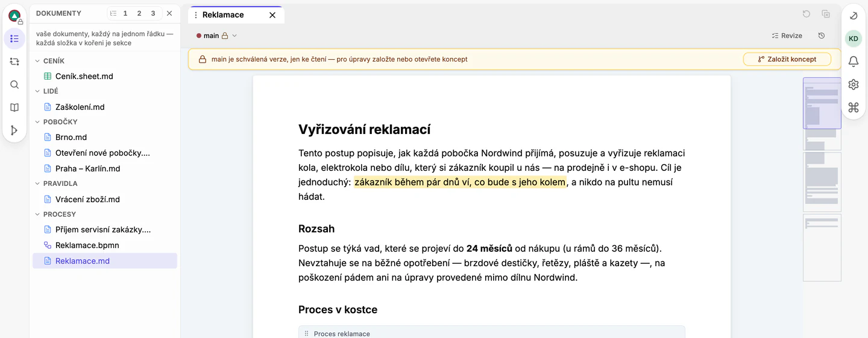Open the book icon in left sidebar

14,107
